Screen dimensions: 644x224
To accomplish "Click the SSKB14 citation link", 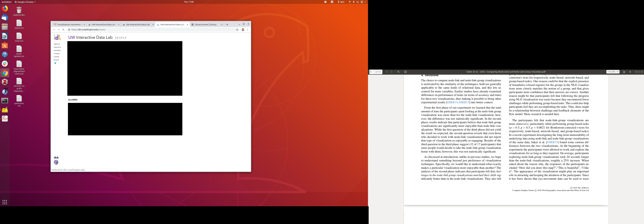I will click(x=452, y=102).
